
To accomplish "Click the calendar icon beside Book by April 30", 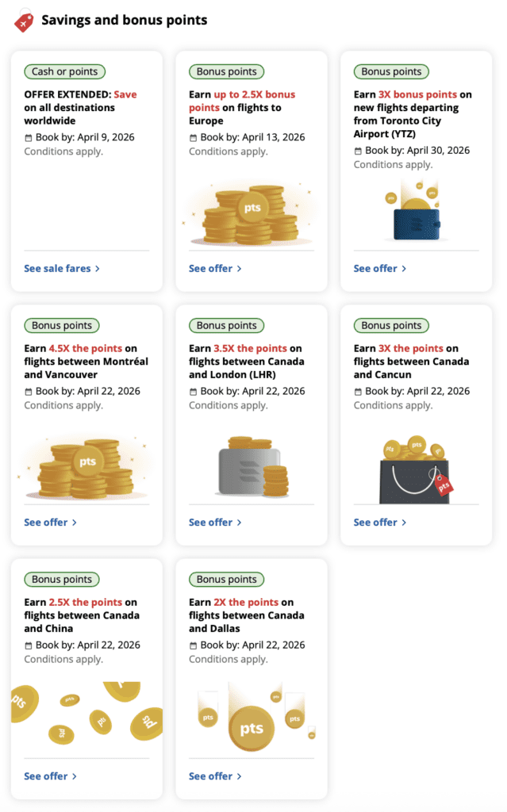I will click(x=358, y=151).
